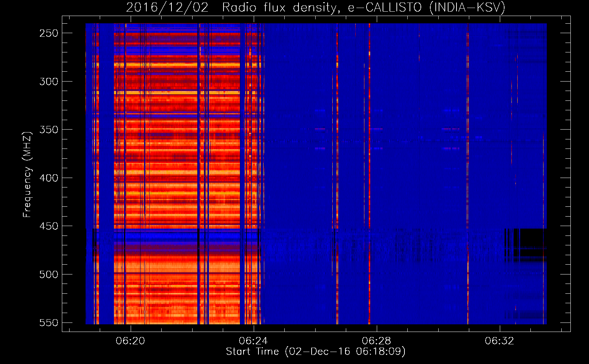The height and width of the screenshot is (364, 589).
Task: Click the 'Frequency (MHZ)' axis label
Action: coord(27,174)
